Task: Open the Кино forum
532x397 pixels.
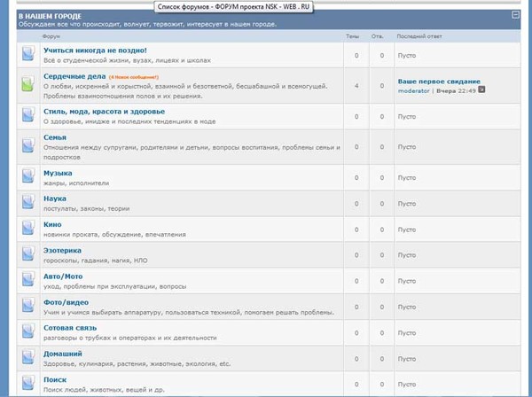Action: click(52, 224)
